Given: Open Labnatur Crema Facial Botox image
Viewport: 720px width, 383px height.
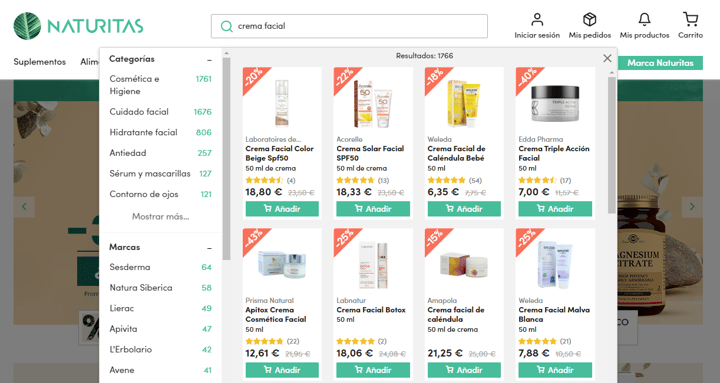Looking at the screenshot, I should coord(373,265).
